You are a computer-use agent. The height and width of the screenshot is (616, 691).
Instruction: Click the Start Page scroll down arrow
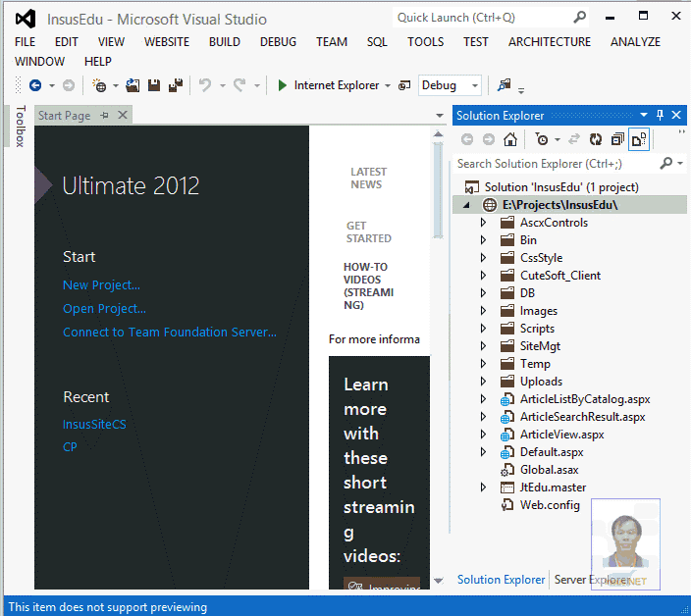438,580
